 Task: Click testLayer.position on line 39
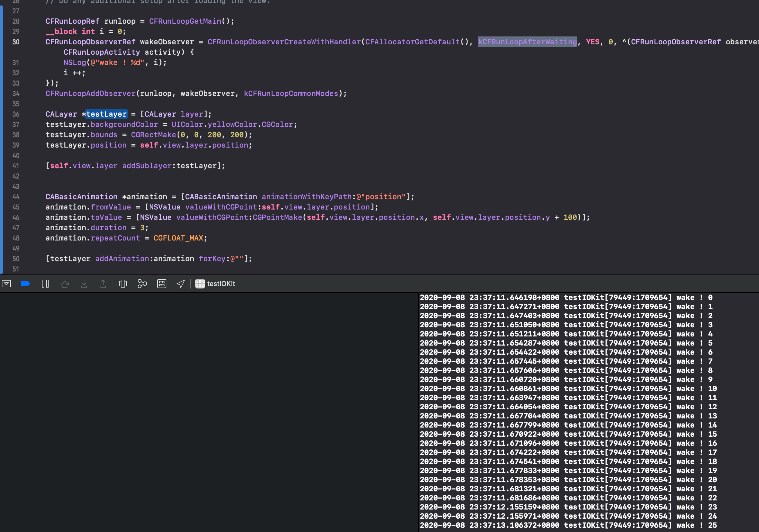pos(86,145)
